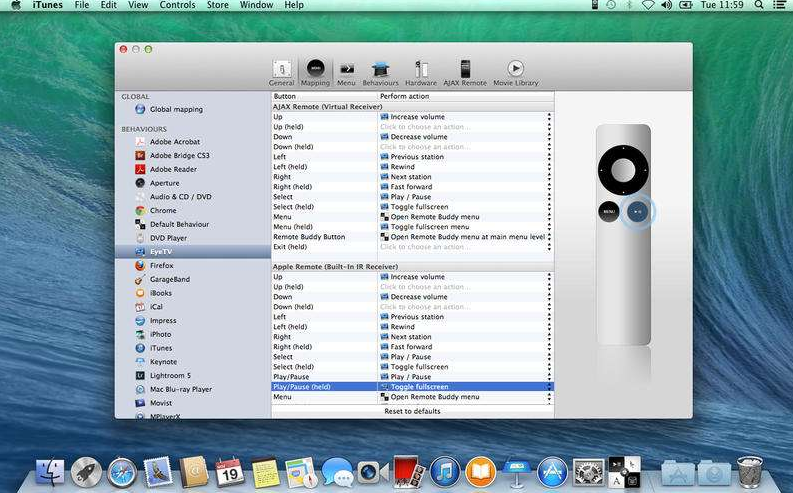Open the Controls menu in the menu bar
The image size is (793, 493).
pos(177,5)
